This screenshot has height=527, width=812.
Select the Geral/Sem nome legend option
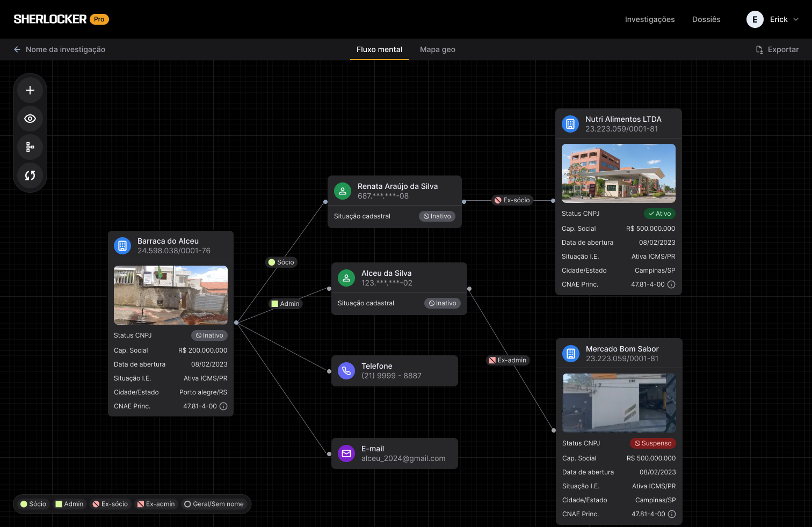[214, 504]
